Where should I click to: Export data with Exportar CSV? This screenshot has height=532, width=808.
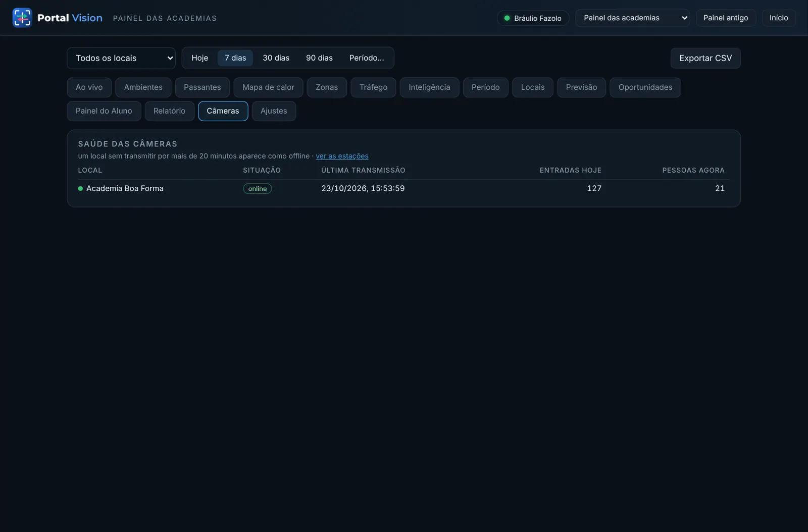705,58
